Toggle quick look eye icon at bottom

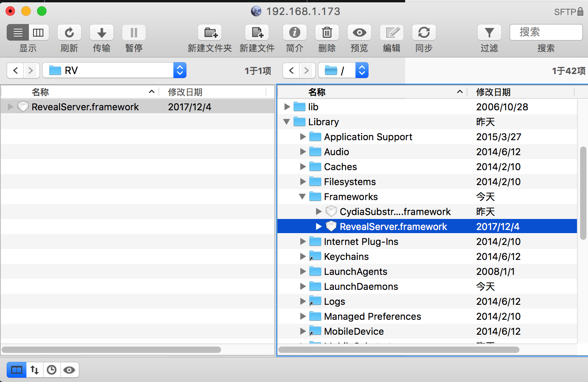[x=69, y=370]
